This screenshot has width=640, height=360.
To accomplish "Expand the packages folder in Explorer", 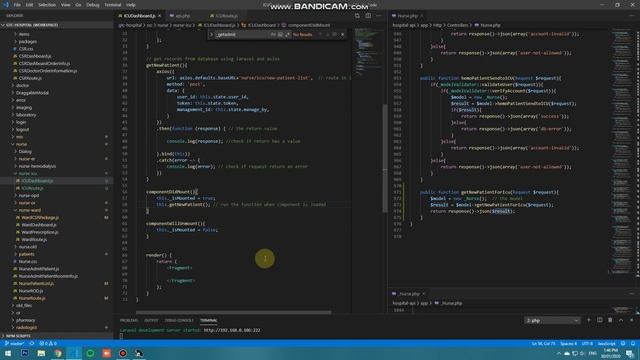I will tap(27, 42).
